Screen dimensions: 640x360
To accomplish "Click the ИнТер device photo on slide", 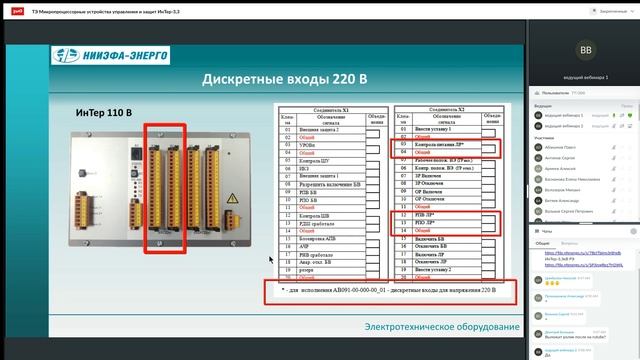I will [160, 189].
